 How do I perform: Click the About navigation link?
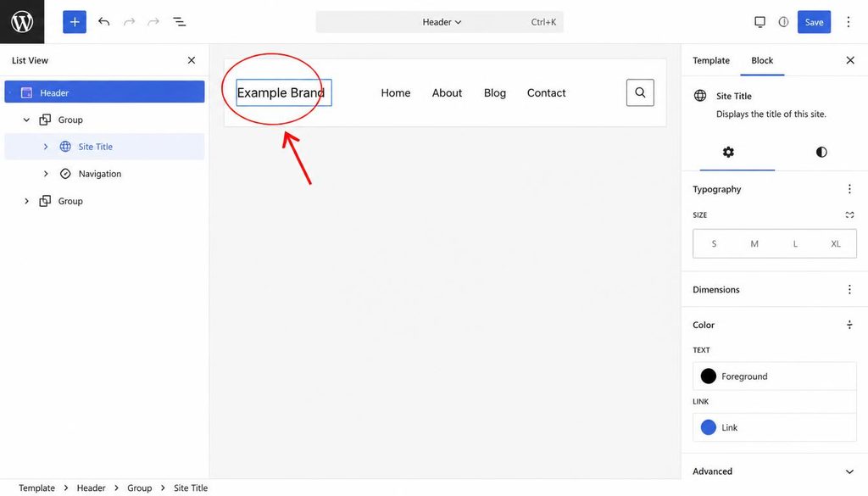pos(447,93)
